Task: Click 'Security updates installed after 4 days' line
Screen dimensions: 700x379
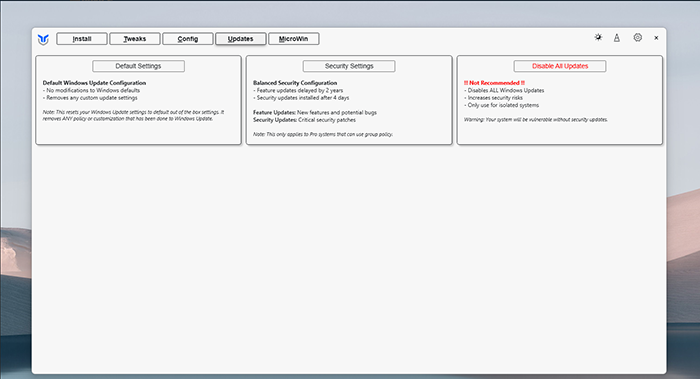Action: click(x=301, y=98)
